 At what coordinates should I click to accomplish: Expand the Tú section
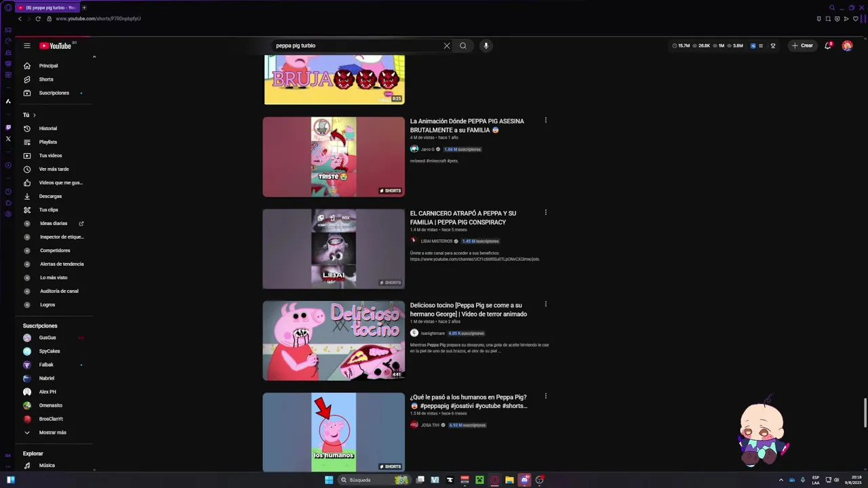[x=30, y=115]
